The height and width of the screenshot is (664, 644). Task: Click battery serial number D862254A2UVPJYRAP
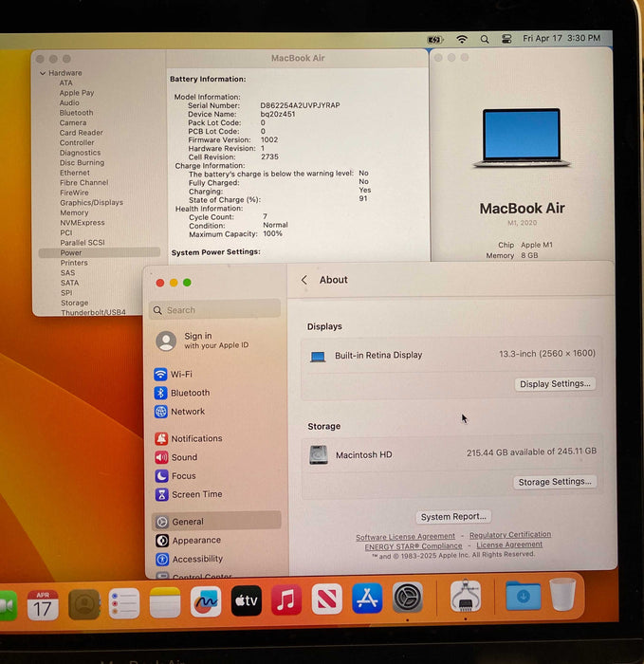pos(301,105)
